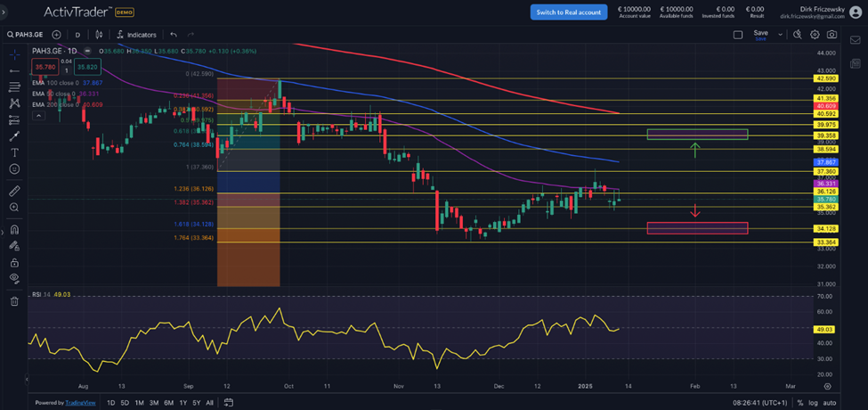868x410 pixels.
Task: Open the mail inbox icon
Action: (856, 41)
